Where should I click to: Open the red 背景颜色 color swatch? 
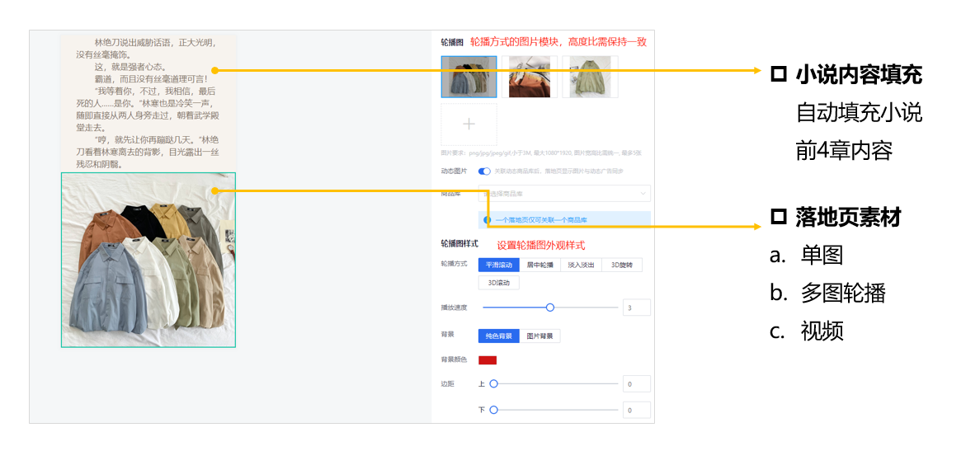tap(488, 359)
